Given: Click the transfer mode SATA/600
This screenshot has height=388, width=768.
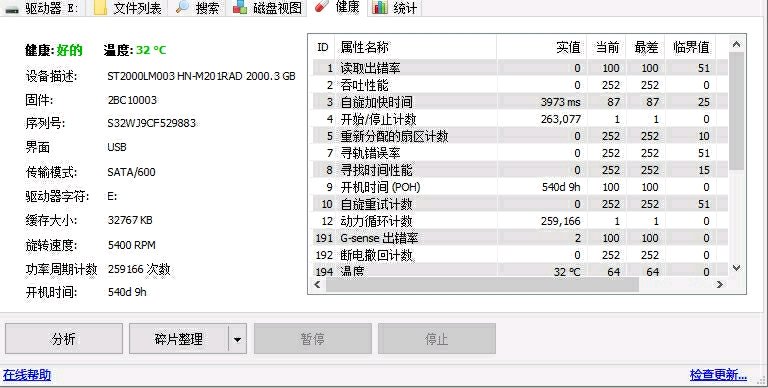Looking at the screenshot, I should (x=131, y=172).
